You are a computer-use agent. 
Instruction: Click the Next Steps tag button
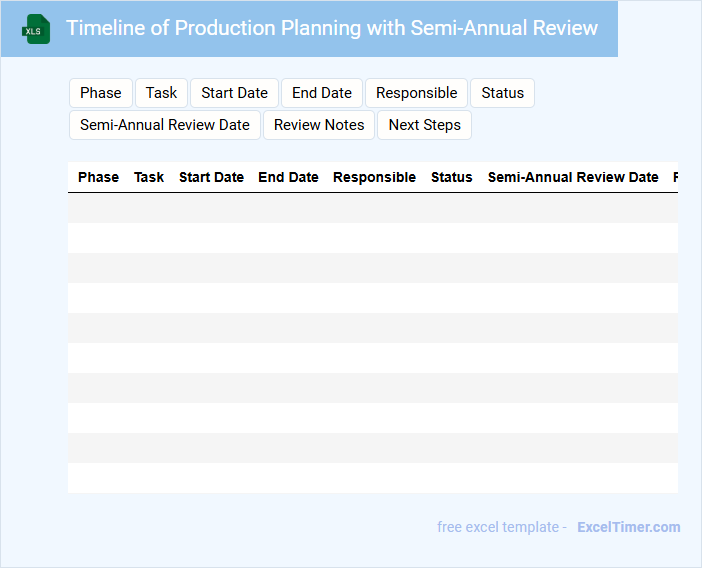click(424, 125)
